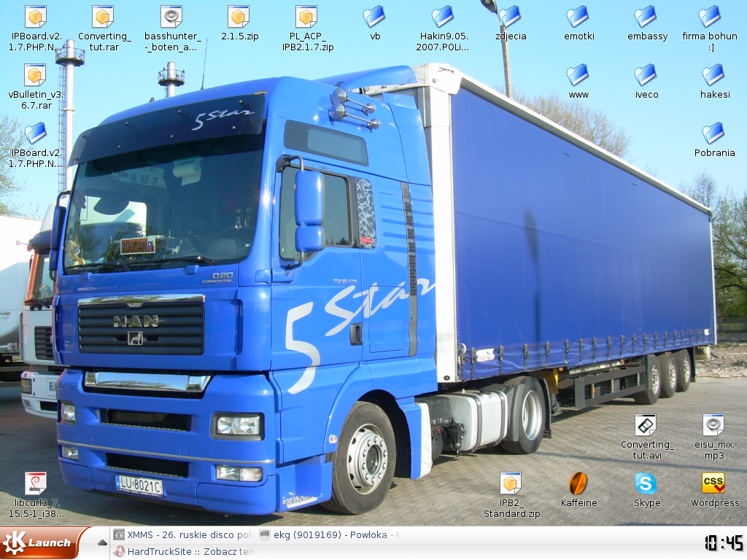747x560 pixels.
Task: Open the Hakin9.05.2007 folder
Action: click(x=443, y=17)
